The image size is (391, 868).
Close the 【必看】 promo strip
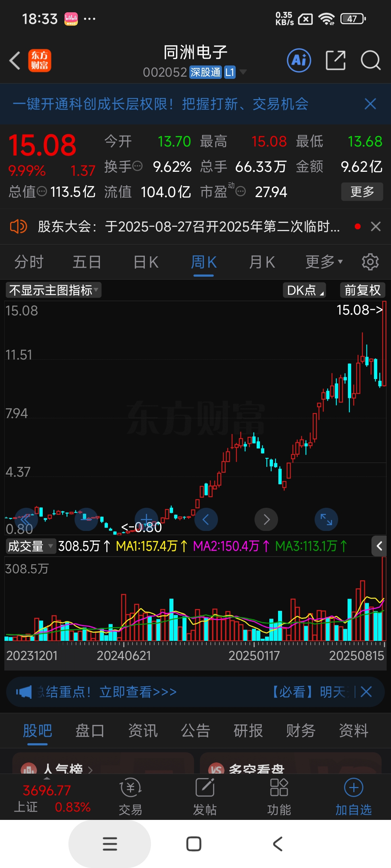point(366,692)
